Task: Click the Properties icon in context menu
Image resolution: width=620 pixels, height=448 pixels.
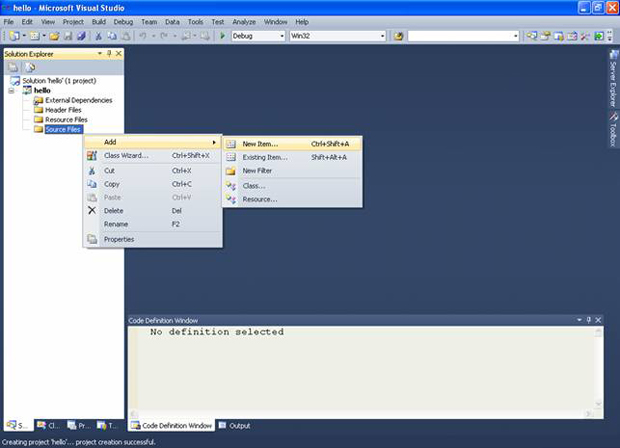Action: click(92, 239)
